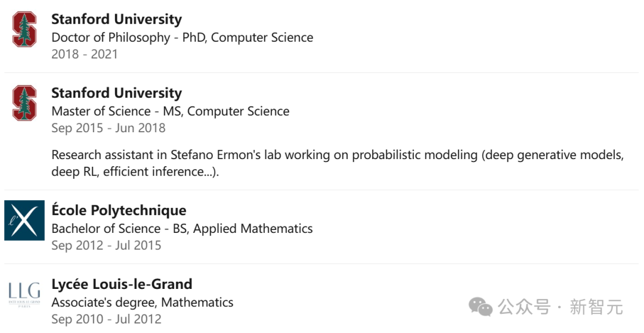Image resolution: width=644 pixels, height=333 pixels.
Task: Open the Lycée Louis-le-Grand school name
Action: (122, 284)
